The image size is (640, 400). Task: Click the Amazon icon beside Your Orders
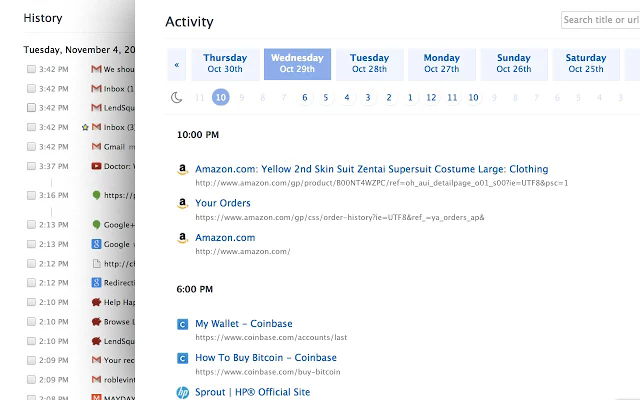click(182, 203)
